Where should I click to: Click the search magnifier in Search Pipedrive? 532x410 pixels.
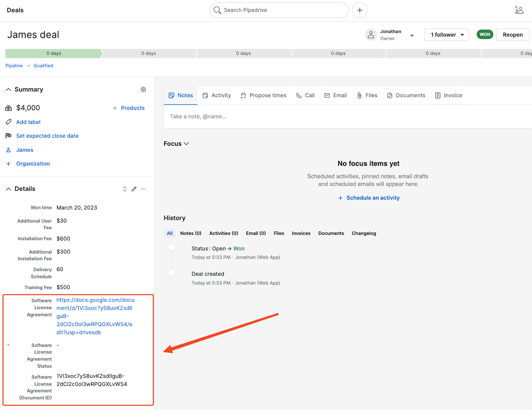(217, 10)
